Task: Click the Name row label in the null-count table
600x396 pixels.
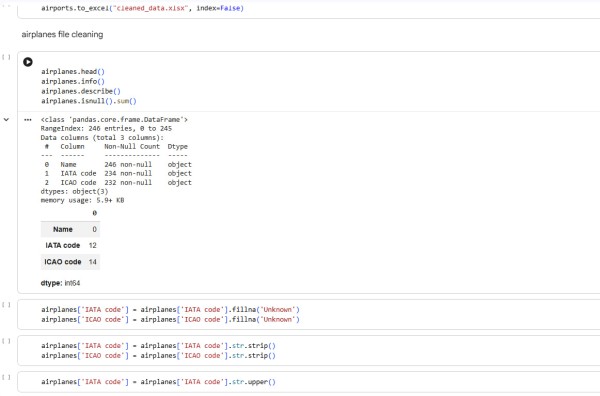Action: pos(63,230)
